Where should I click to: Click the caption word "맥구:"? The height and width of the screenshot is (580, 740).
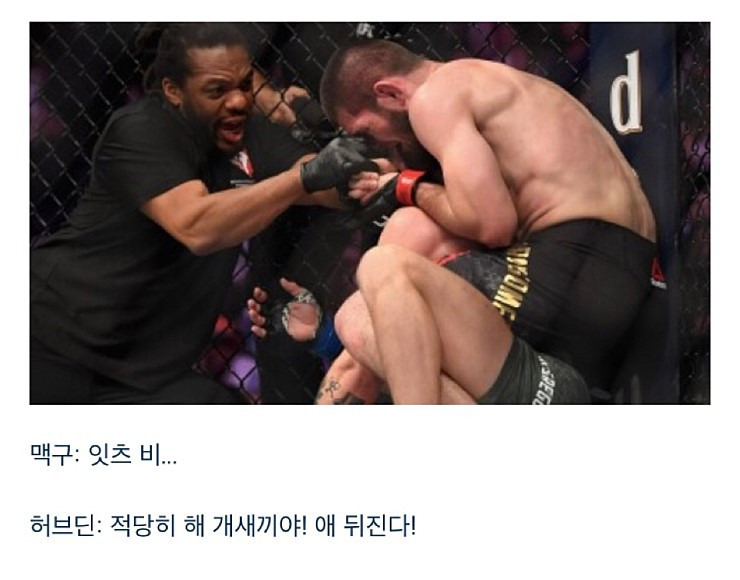pyautogui.click(x=54, y=456)
